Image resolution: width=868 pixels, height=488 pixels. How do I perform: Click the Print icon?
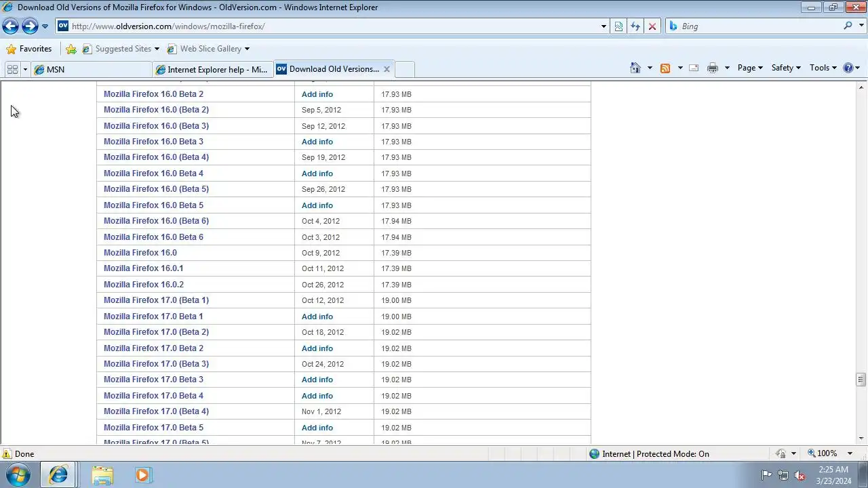(713, 68)
